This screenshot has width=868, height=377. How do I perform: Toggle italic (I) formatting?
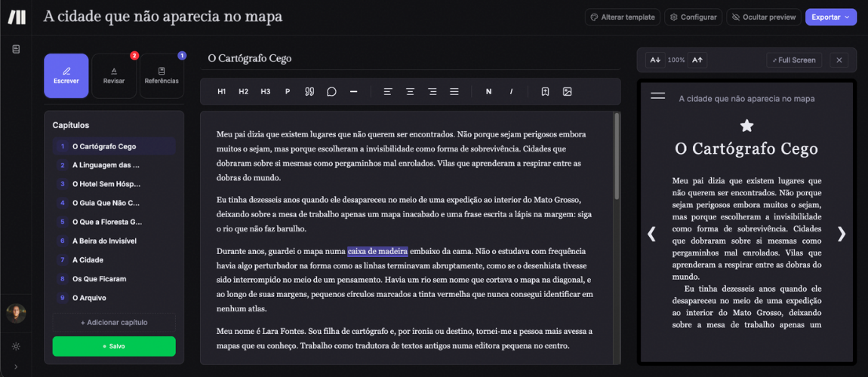click(511, 92)
